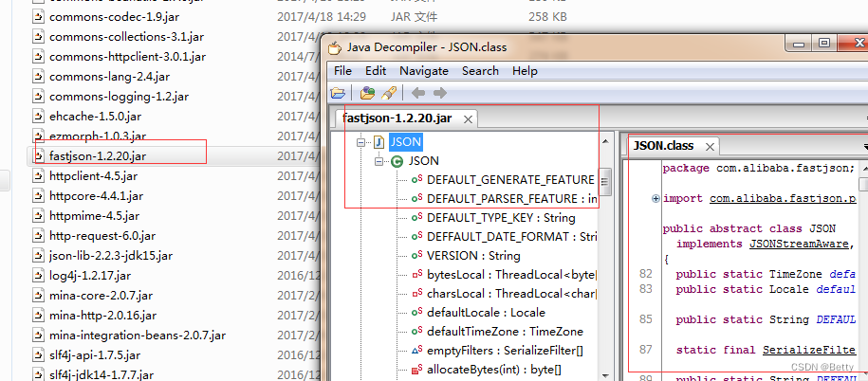This screenshot has width=868, height=381.
Task: Open the Help menu
Action: 525,71
